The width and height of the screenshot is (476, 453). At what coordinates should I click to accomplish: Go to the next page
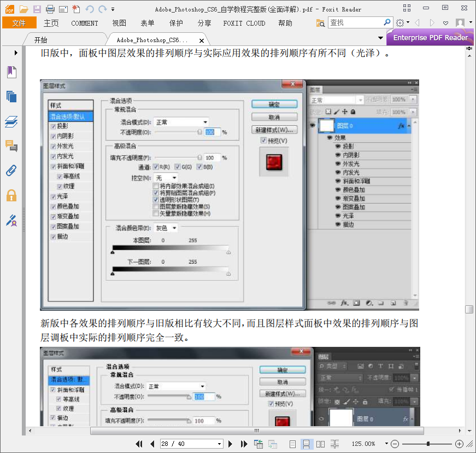(230, 444)
